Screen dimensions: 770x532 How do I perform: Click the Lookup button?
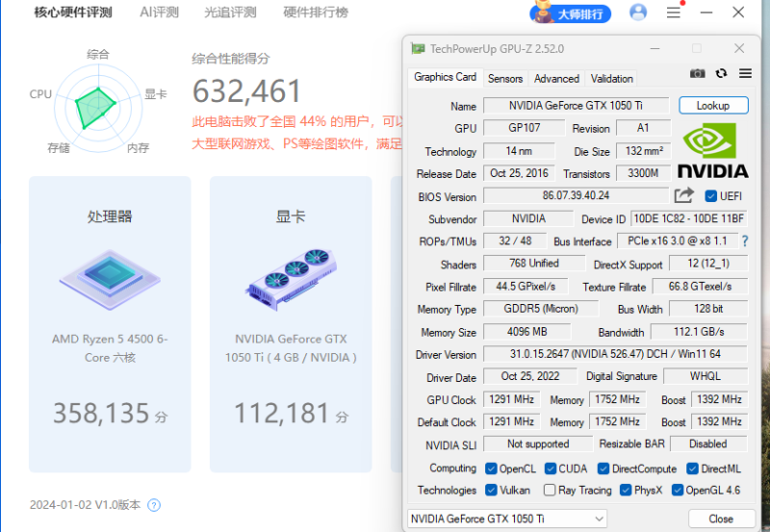(713, 106)
